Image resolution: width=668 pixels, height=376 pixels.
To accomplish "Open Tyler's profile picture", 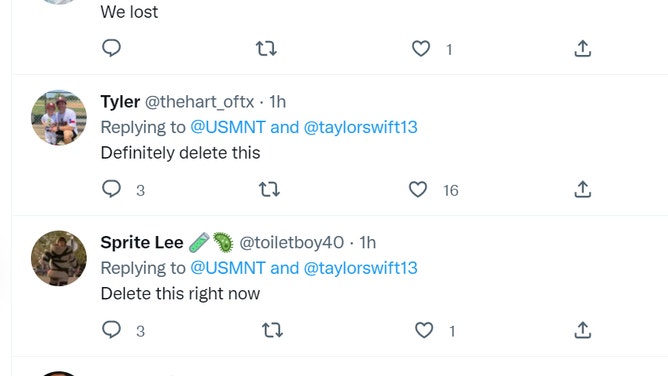I will 59,118.
